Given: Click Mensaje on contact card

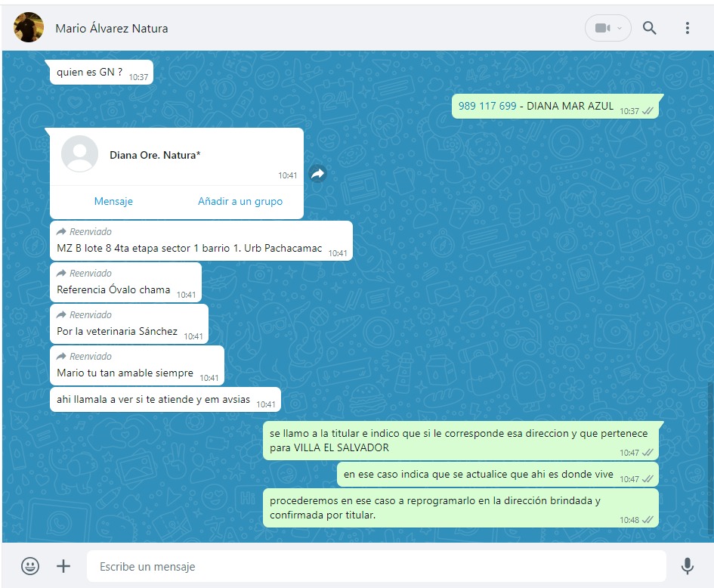Looking at the screenshot, I should (113, 202).
